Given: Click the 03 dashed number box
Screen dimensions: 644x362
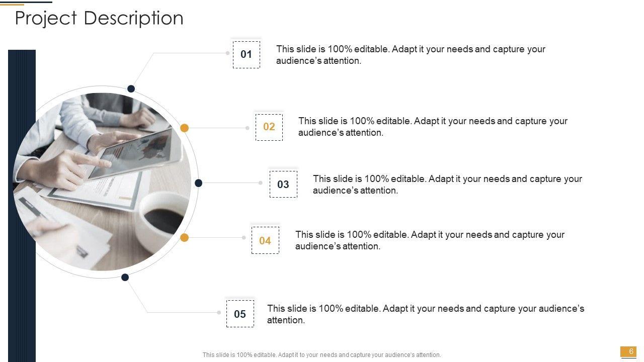Looking at the screenshot, I should click(x=283, y=184).
